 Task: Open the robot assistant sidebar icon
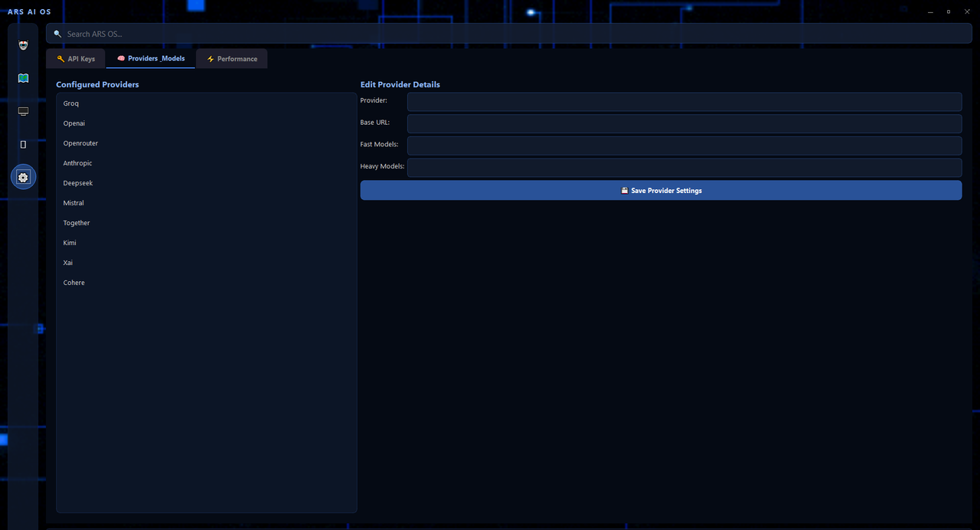coord(23,44)
